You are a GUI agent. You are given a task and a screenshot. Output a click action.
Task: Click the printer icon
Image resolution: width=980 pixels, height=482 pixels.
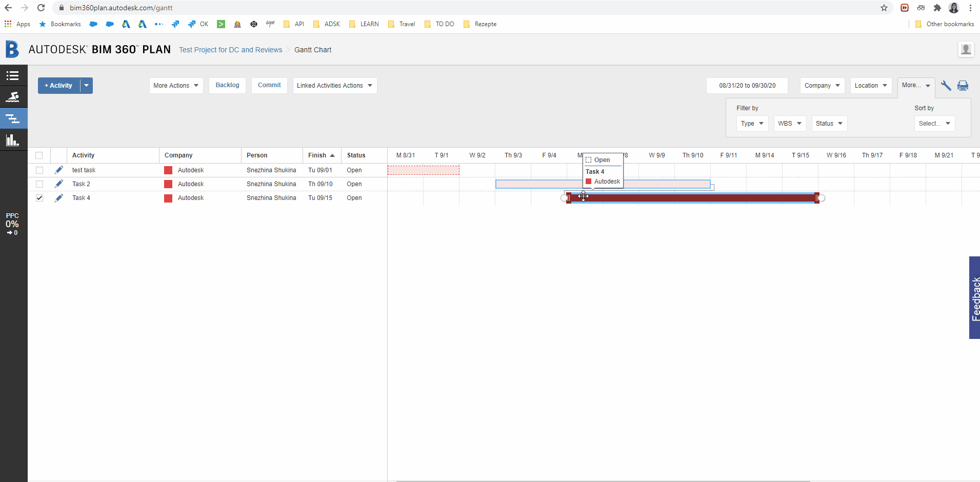(963, 86)
